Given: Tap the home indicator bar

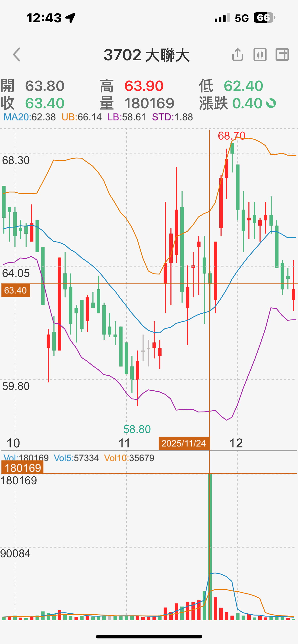Looking at the screenshot, I should pyautogui.click(x=149, y=637).
